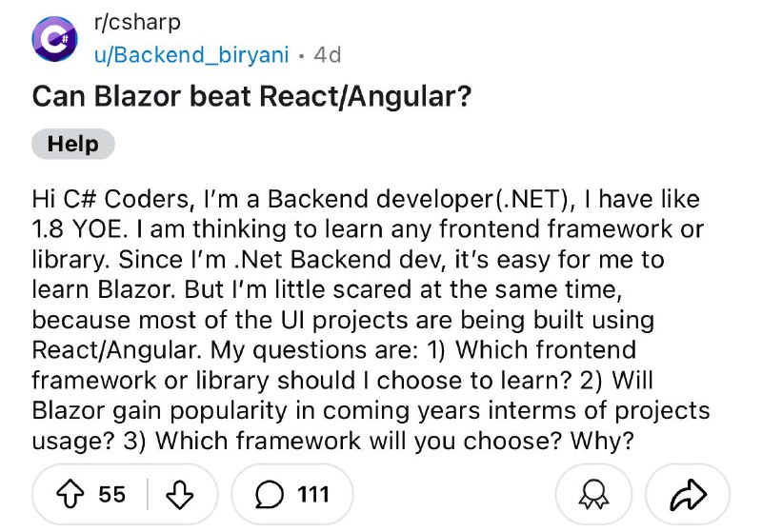Screen dimensions: 762x532
Task: Click the 55 upvote score
Action: [x=111, y=495]
